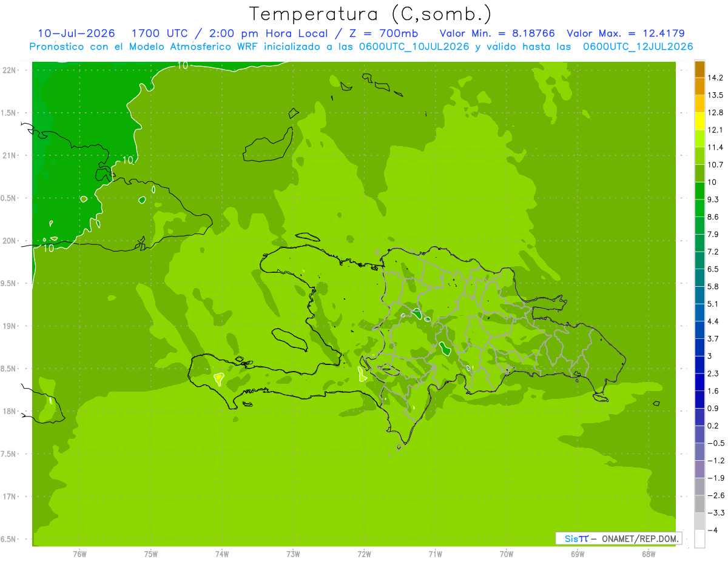The width and height of the screenshot is (728, 562).
Task: Click the "13.5" legend value
Action: (x=716, y=95)
